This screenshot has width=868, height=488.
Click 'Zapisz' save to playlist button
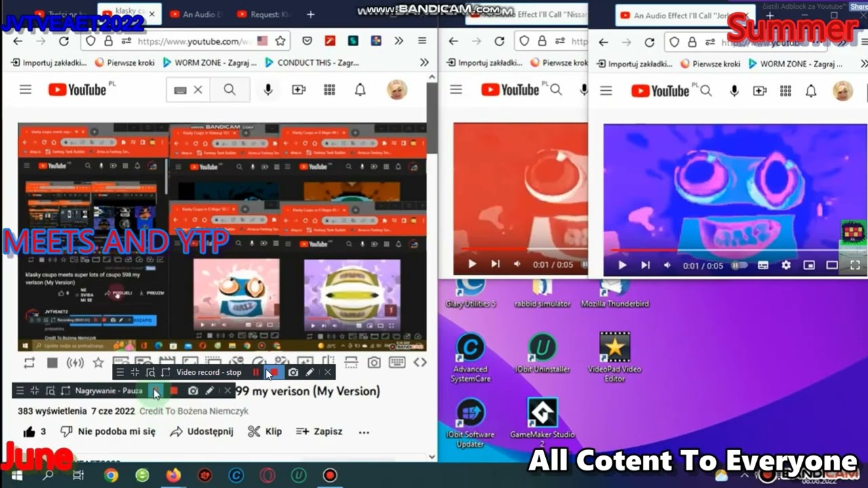coord(319,431)
